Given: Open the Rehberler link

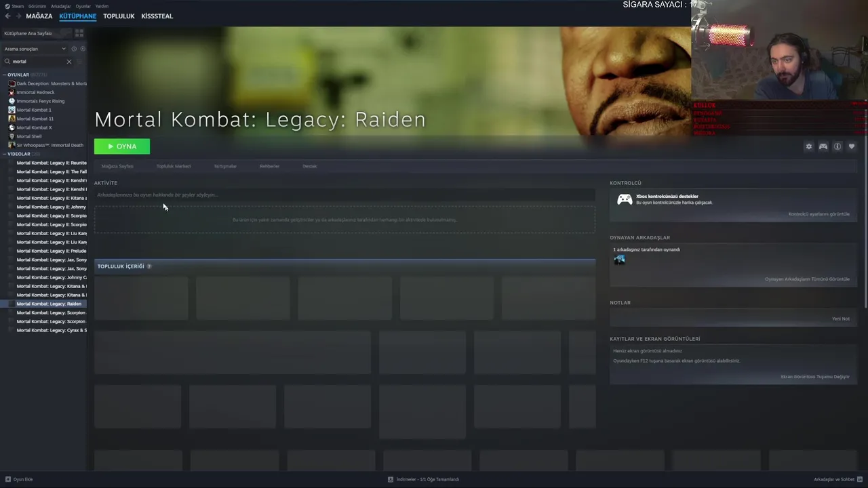Looking at the screenshot, I should click(x=269, y=166).
